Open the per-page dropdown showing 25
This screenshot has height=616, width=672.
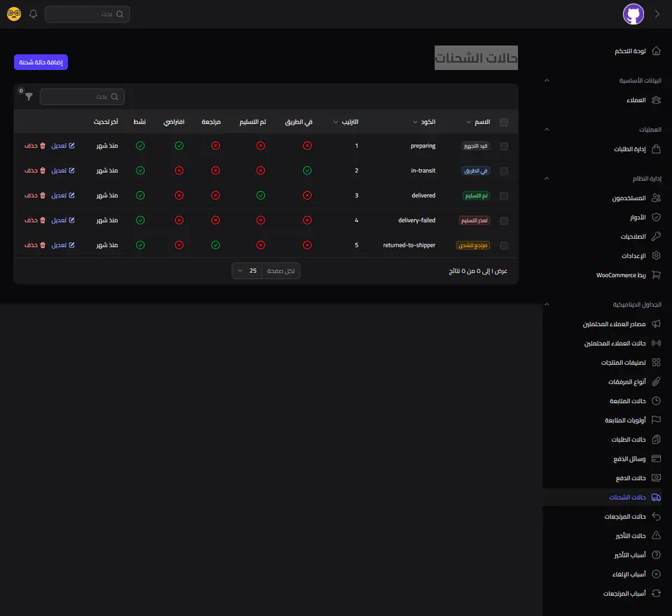pyautogui.click(x=247, y=271)
